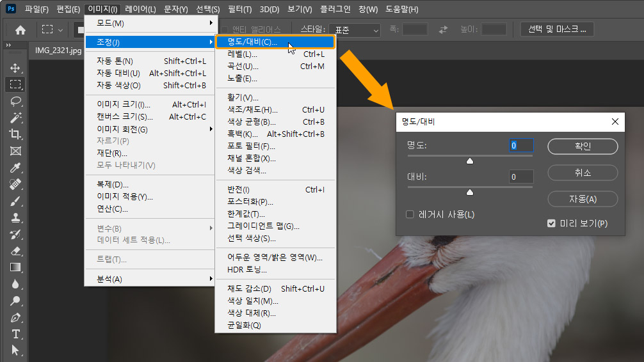644x362 pixels.
Task: Select the Clone Stamp tool
Action: [15, 217]
